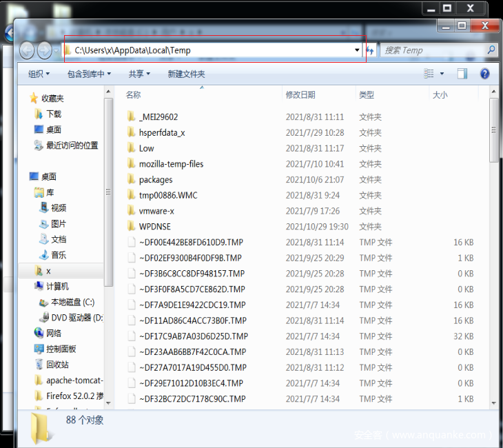Click the Forward navigation arrow button
503x448 pixels.
coord(45,50)
